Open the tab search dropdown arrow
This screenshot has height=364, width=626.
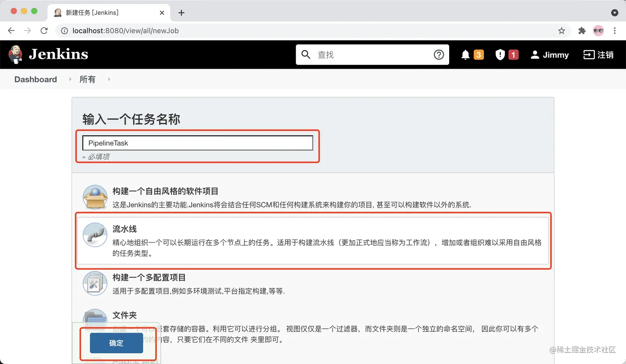click(x=615, y=13)
